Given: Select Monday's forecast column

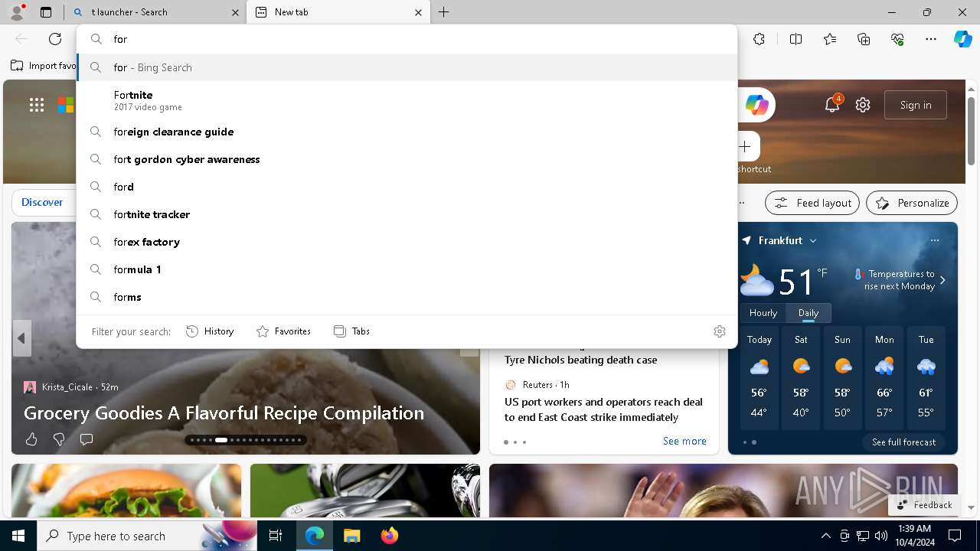Looking at the screenshot, I should coord(884,377).
